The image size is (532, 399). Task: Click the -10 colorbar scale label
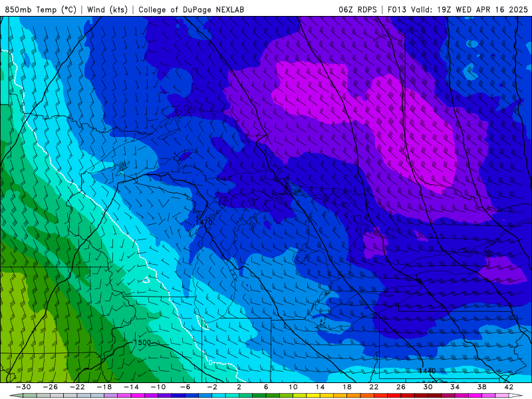tap(158, 387)
